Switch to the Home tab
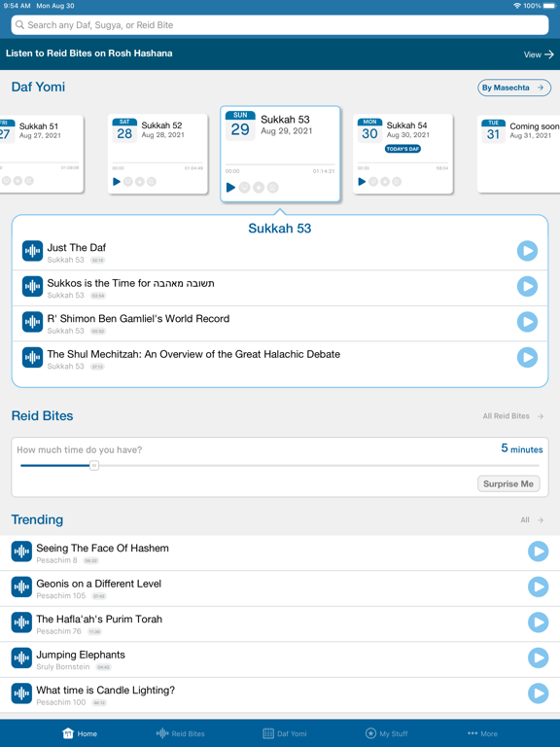 [x=80, y=733]
